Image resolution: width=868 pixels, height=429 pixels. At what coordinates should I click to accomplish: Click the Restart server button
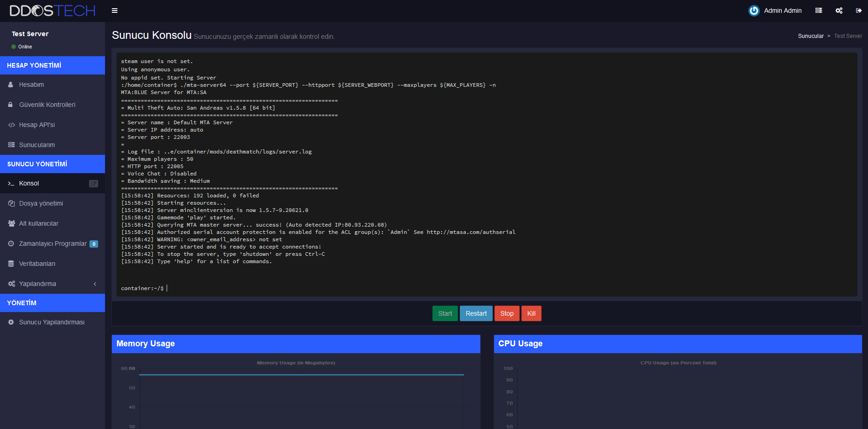coord(476,313)
